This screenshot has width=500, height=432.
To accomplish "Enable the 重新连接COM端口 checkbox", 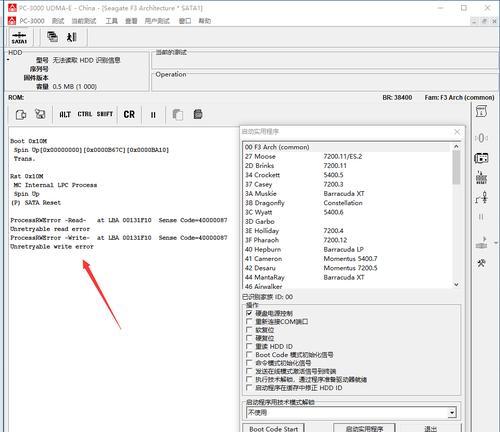I will [x=249, y=321].
